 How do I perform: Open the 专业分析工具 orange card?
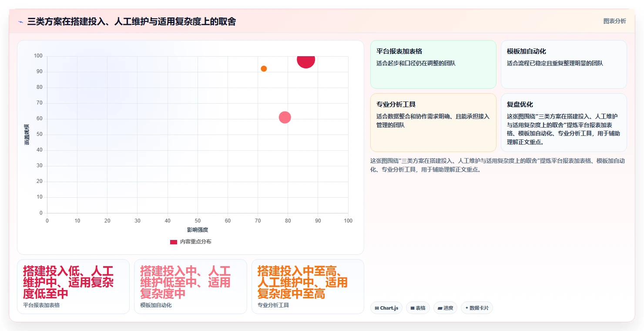(433, 122)
